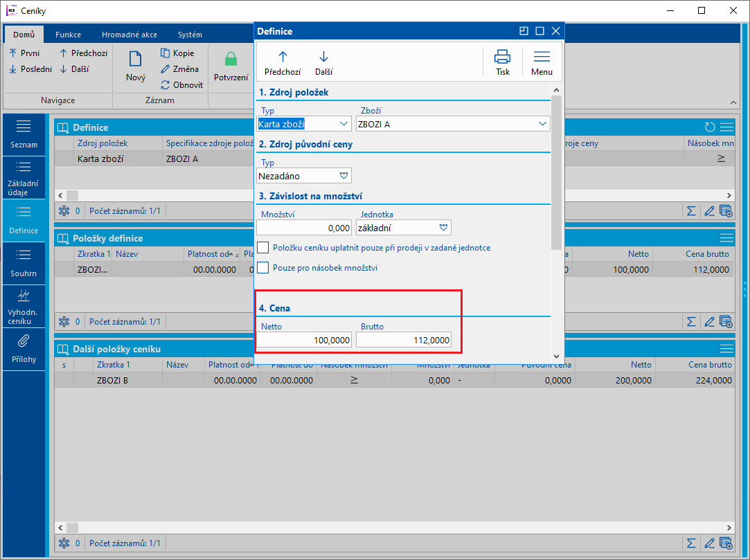
Task: Click Další arrow in Definice dialog
Action: point(324,63)
